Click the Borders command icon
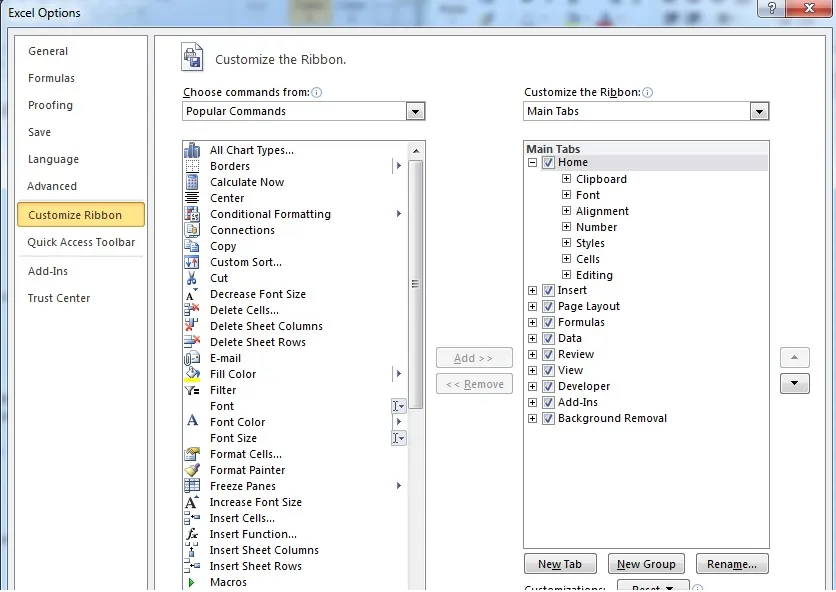This screenshot has height=592, width=836. pos(192,166)
